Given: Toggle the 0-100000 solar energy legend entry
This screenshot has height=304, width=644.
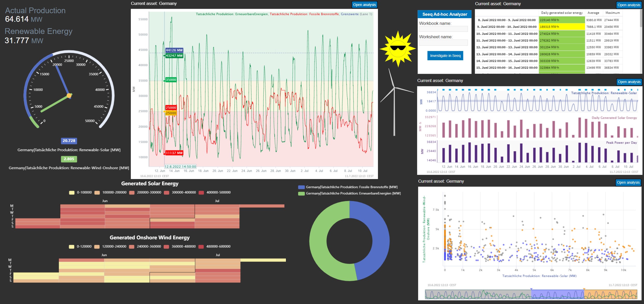Looking at the screenshot, I should coord(81,192).
